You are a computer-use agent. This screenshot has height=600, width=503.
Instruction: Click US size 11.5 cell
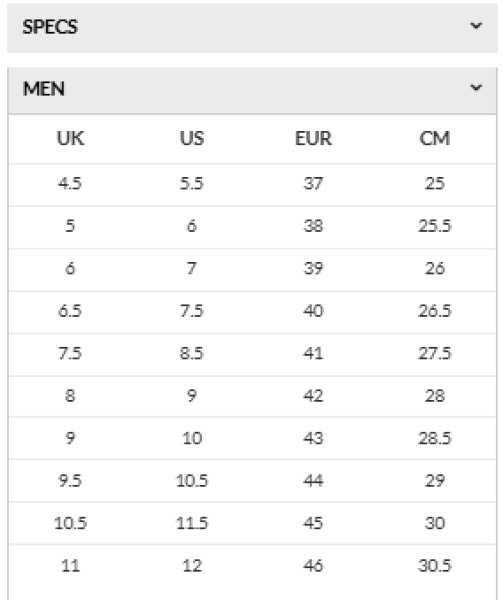(192, 523)
